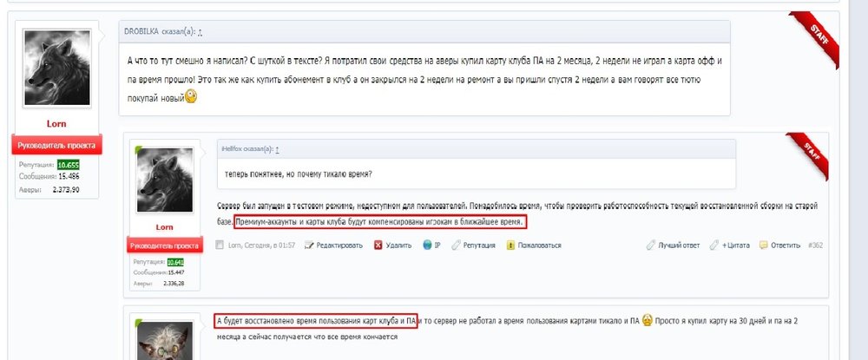Click the Репутация icon in post actions
The width and height of the screenshot is (868, 360).
click(455, 245)
